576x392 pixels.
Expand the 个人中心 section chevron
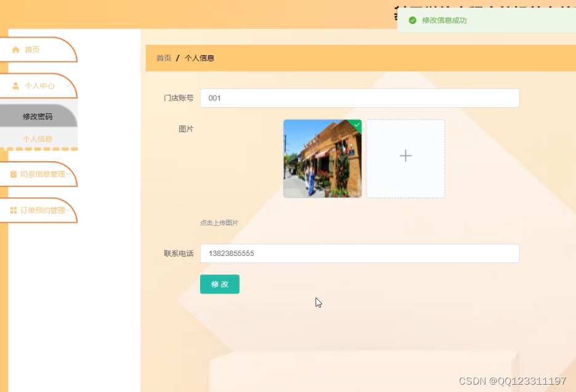tap(68, 87)
